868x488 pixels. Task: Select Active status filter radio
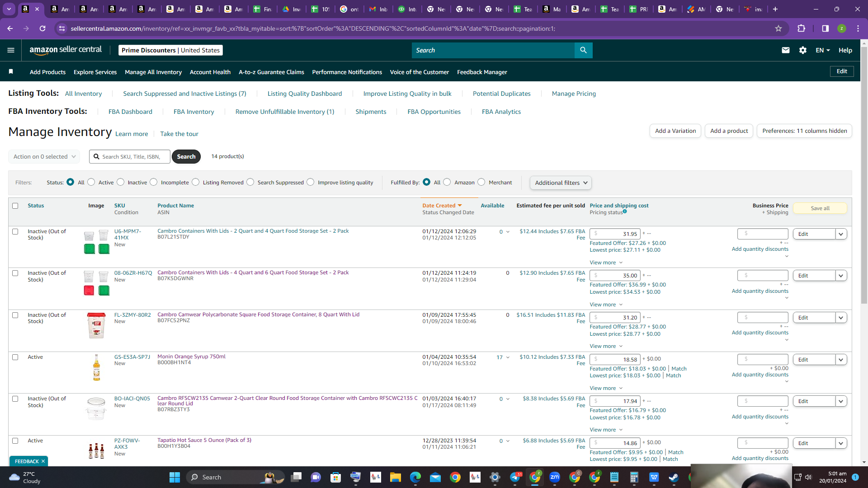(91, 182)
